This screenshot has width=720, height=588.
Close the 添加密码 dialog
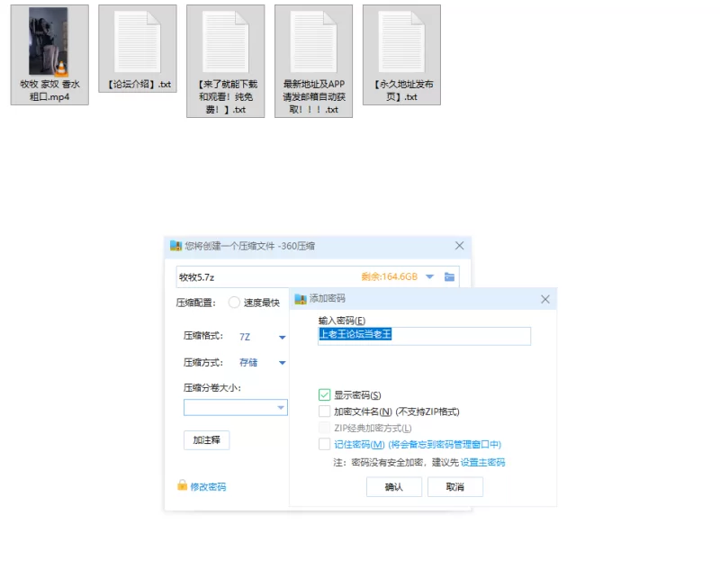pyautogui.click(x=545, y=299)
